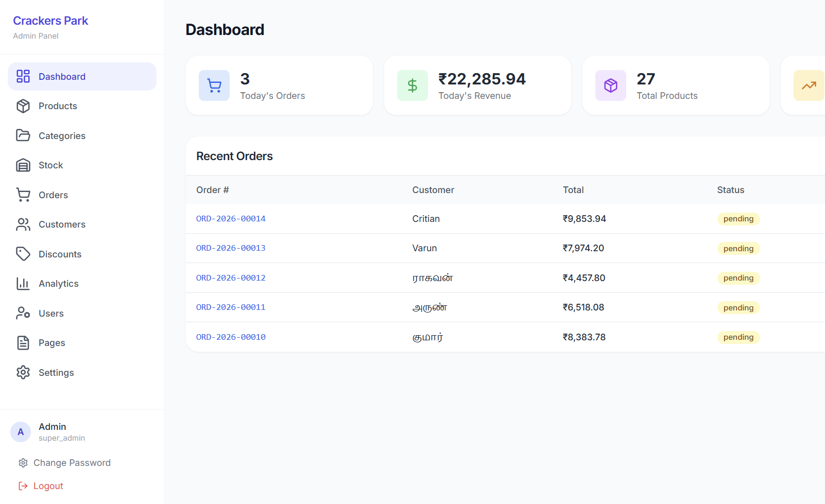Click the Logout arrow icon
The image size is (825, 504).
click(x=23, y=486)
